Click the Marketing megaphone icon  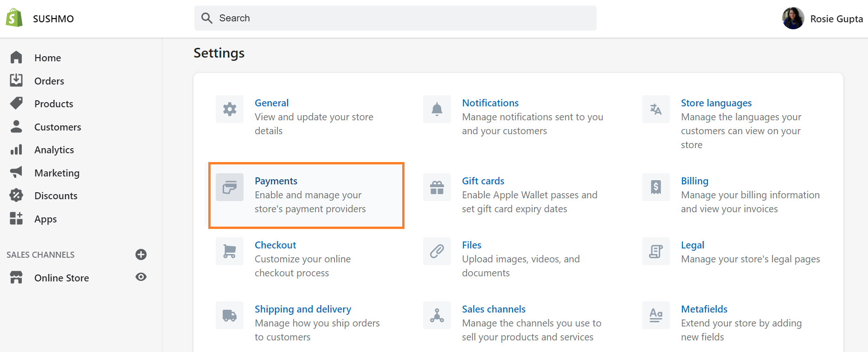click(x=16, y=172)
